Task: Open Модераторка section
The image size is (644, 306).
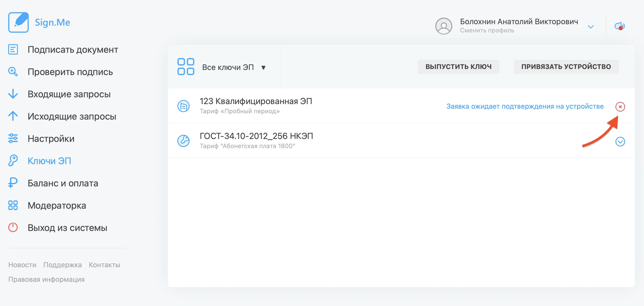Action: (57, 205)
